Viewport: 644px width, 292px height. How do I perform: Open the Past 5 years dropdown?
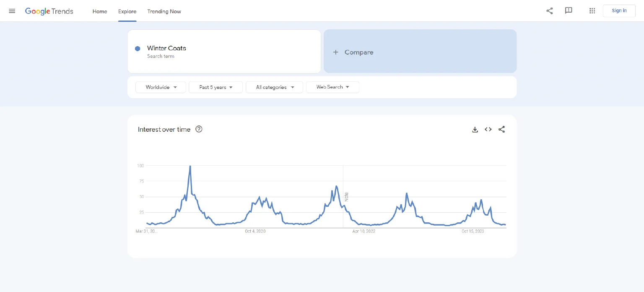216,87
